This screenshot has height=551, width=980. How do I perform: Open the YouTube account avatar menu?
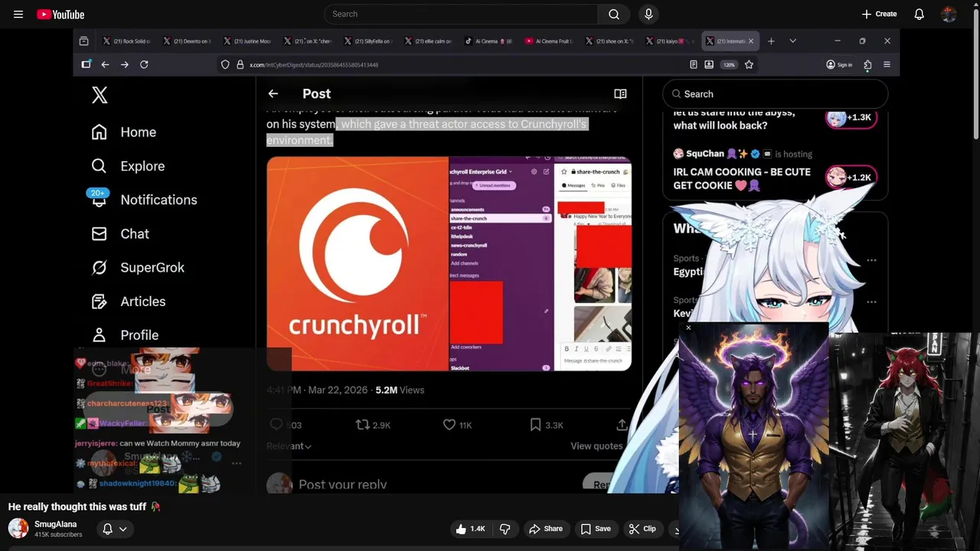(x=949, y=15)
